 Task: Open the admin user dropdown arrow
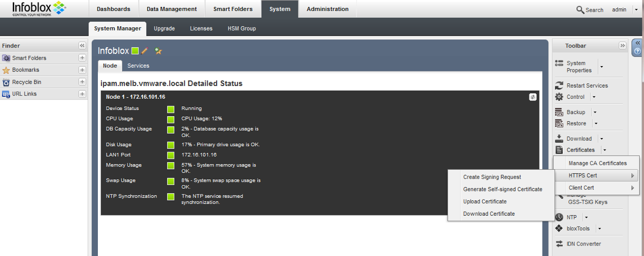(x=636, y=10)
